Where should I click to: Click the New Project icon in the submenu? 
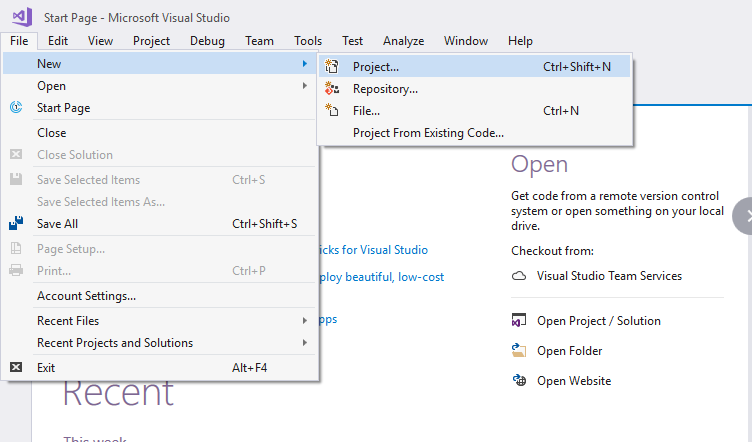click(x=331, y=67)
